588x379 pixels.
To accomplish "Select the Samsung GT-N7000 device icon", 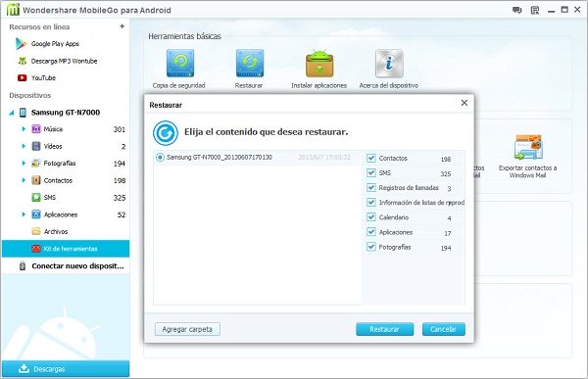I will pos(23,113).
